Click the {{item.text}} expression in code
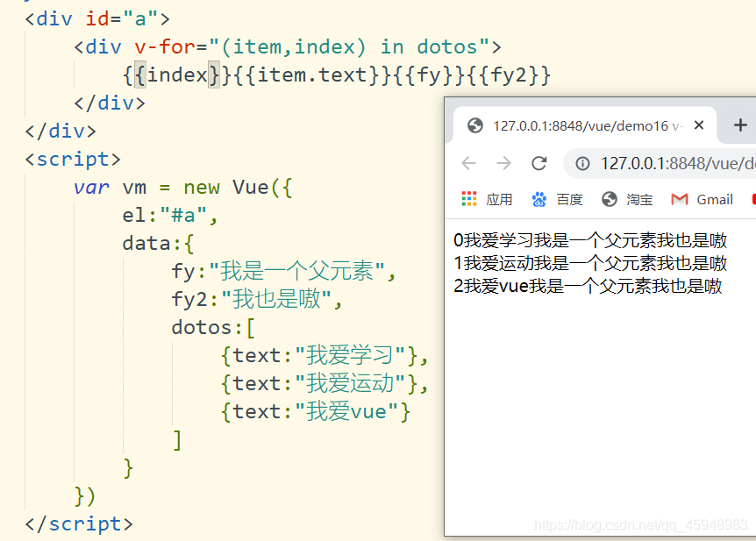 click(x=312, y=75)
